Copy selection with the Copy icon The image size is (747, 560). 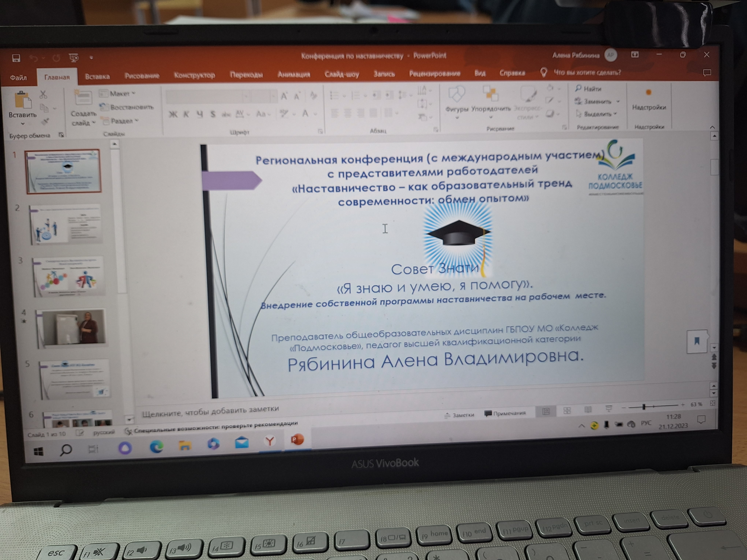(x=44, y=108)
